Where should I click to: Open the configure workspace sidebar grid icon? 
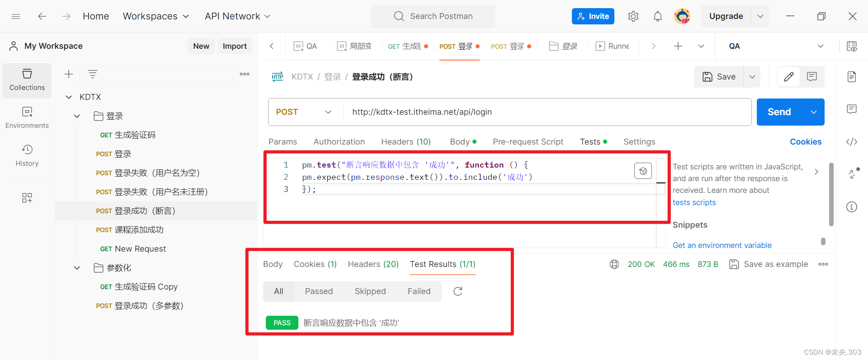click(x=27, y=198)
